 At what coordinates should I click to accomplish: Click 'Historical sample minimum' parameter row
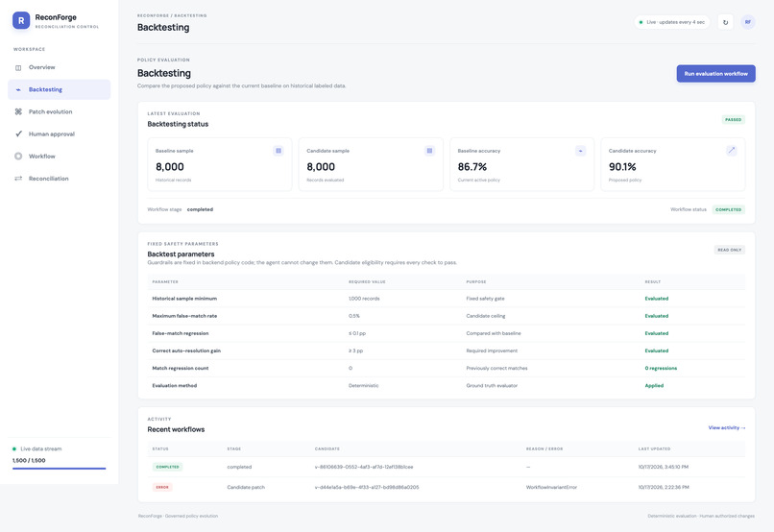tap(447, 299)
